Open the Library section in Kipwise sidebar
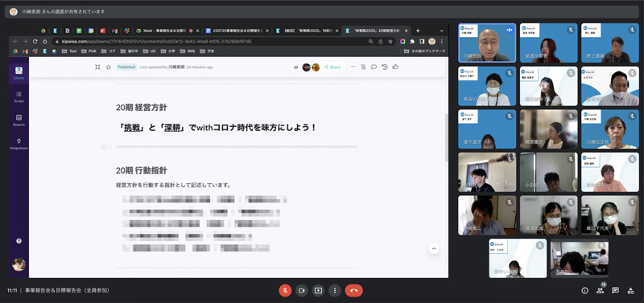This screenshot has height=303, width=644. click(x=19, y=73)
